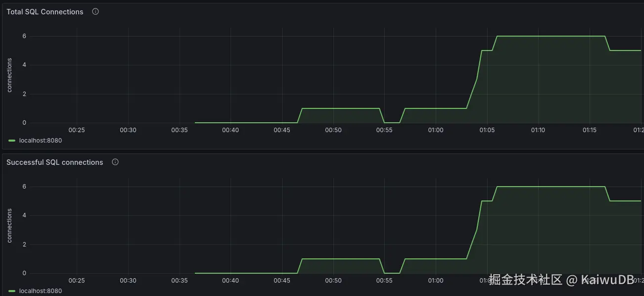Click y-axis value 2 in Total SQL Connections
This screenshot has width=644, height=296.
24,94
